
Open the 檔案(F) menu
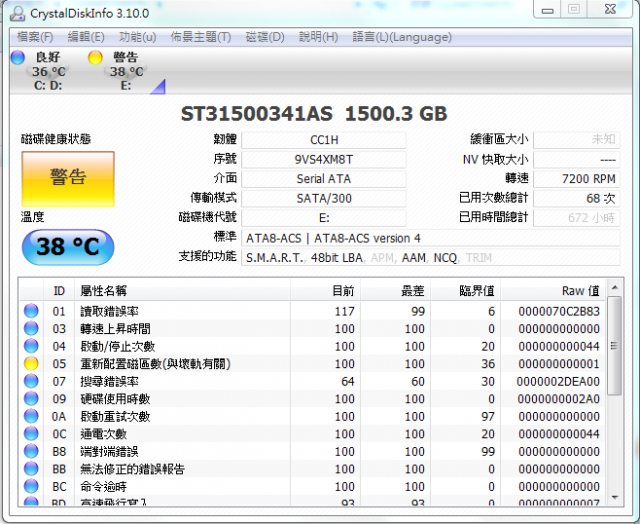tap(35, 37)
